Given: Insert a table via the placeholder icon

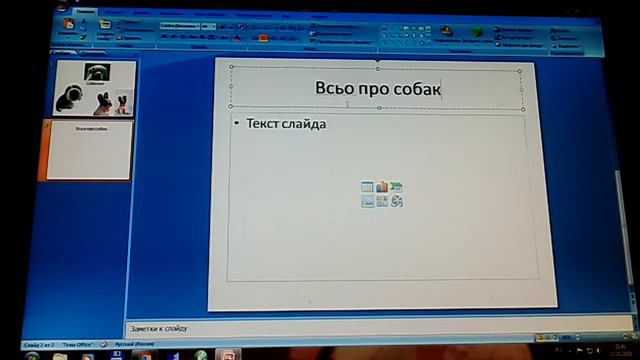Looking at the screenshot, I should [x=367, y=187].
